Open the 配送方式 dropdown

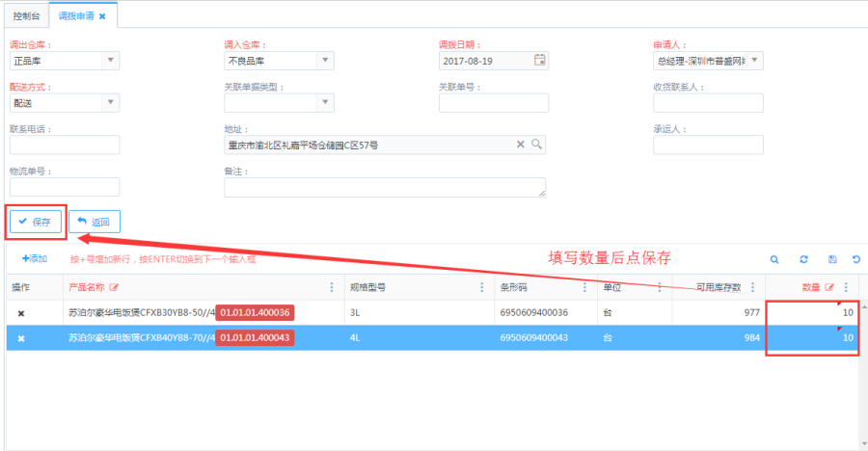pos(110,103)
